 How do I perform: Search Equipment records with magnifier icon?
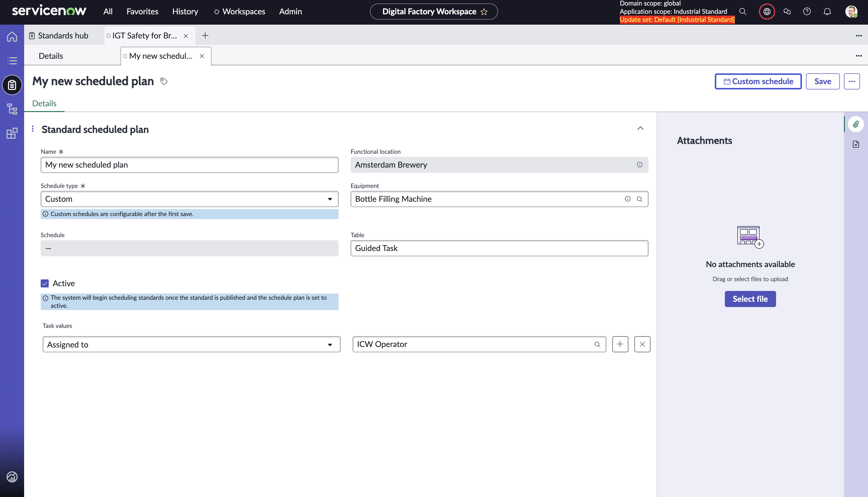tap(639, 199)
